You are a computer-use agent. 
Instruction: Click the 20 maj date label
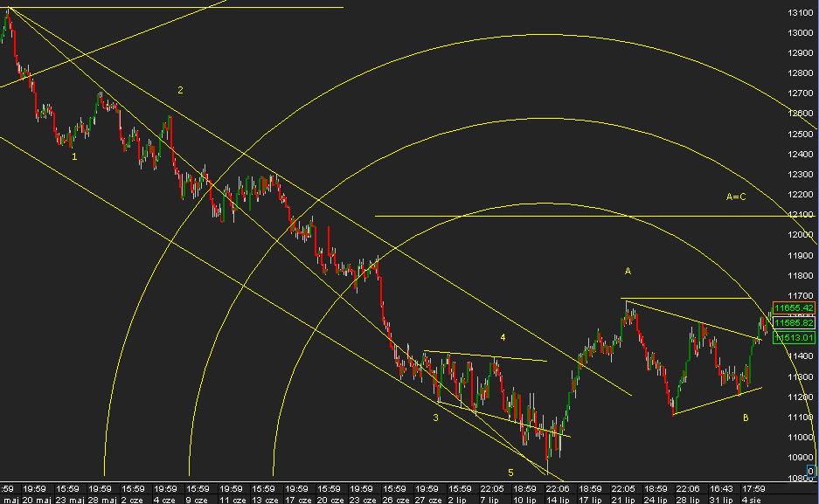37,500
